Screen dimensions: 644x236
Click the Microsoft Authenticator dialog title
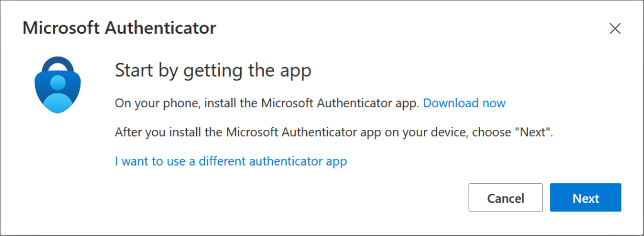click(119, 28)
